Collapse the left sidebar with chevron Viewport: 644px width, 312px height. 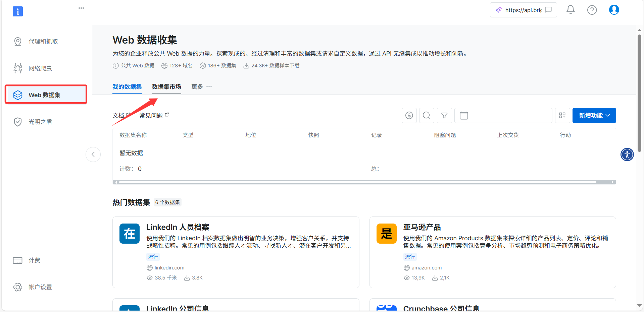tap(93, 154)
